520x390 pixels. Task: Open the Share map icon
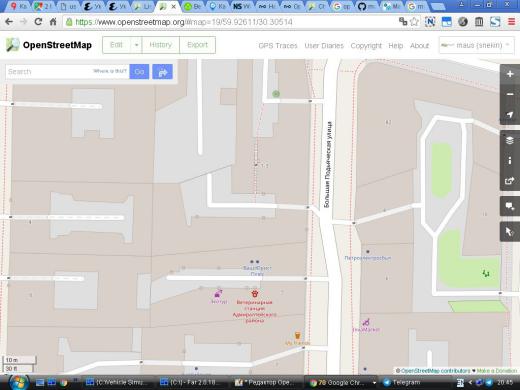point(510,181)
